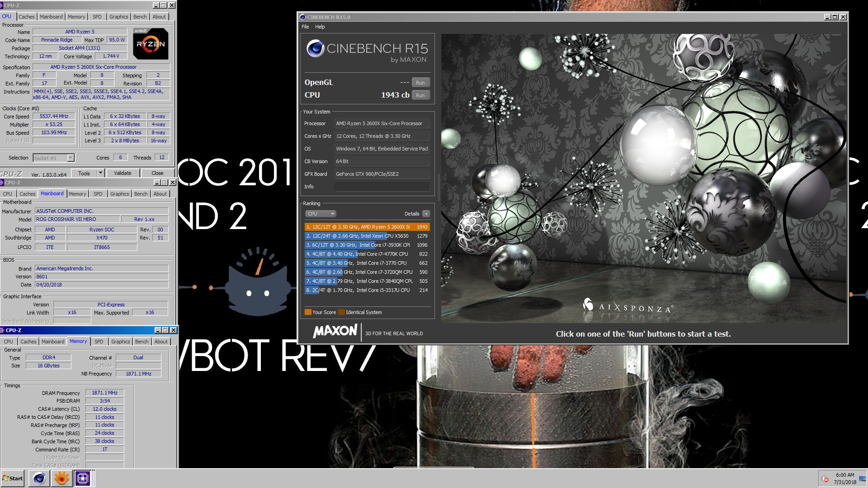The height and width of the screenshot is (488, 868).
Task: Click the muted volume icon in system tray
Action: [825, 479]
